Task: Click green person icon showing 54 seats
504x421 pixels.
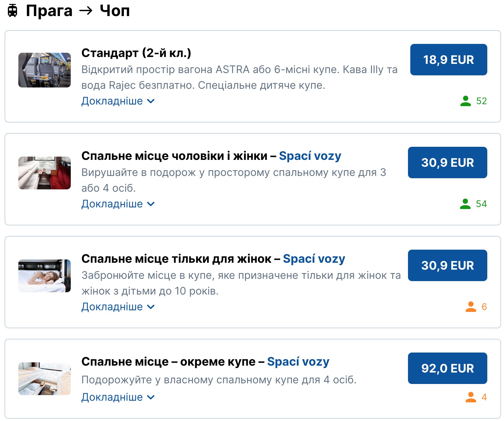Action: (x=465, y=204)
